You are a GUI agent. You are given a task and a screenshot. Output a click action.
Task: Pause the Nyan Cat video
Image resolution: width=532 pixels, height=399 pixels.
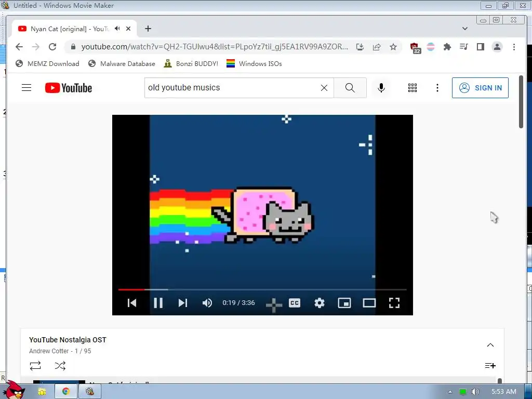point(158,303)
